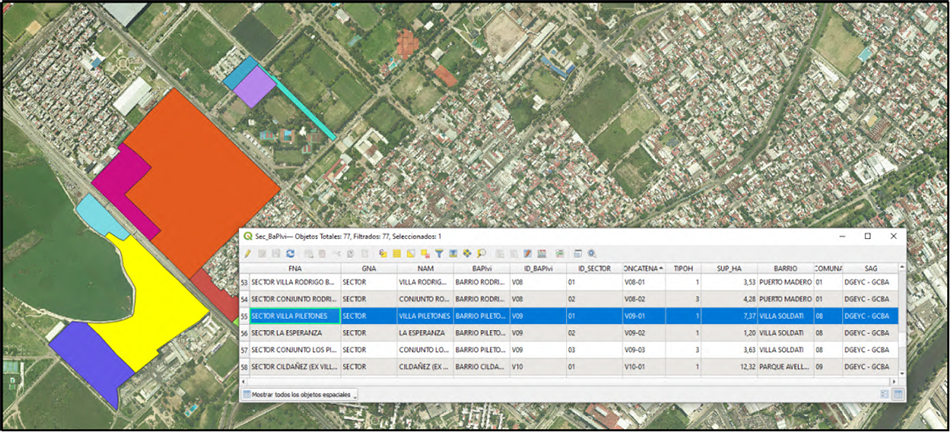Image resolution: width=950 pixels, height=432 pixels.
Task: Sort by the TIPOH column header
Action: pyautogui.click(x=683, y=268)
